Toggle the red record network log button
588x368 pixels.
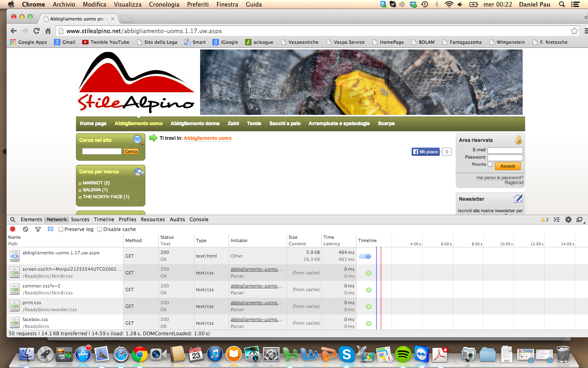[13, 229]
